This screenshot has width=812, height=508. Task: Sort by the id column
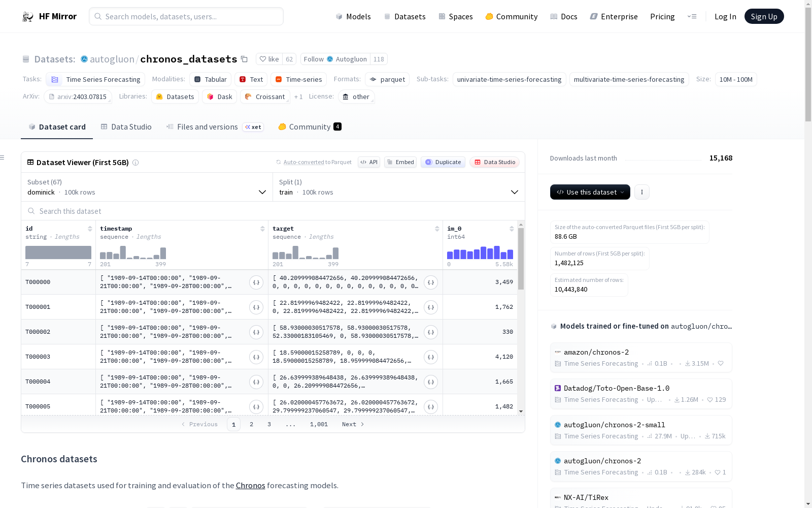tap(90, 229)
